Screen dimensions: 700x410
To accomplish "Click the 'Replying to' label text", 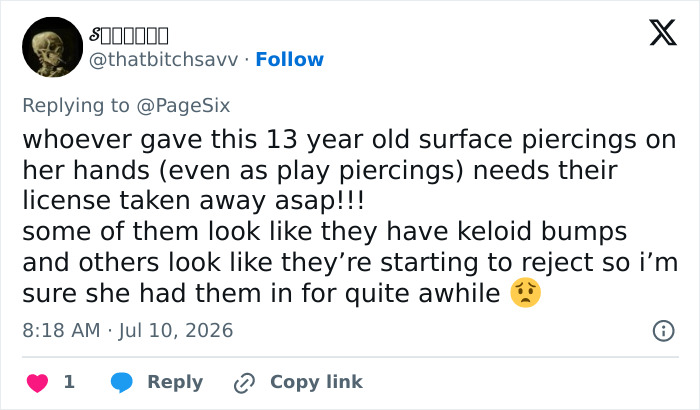I will click(76, 106).
